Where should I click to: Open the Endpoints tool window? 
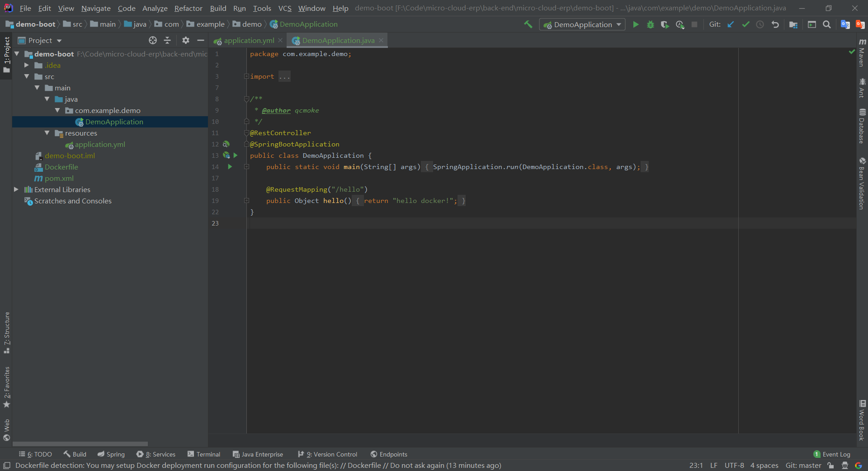point(389,454)
